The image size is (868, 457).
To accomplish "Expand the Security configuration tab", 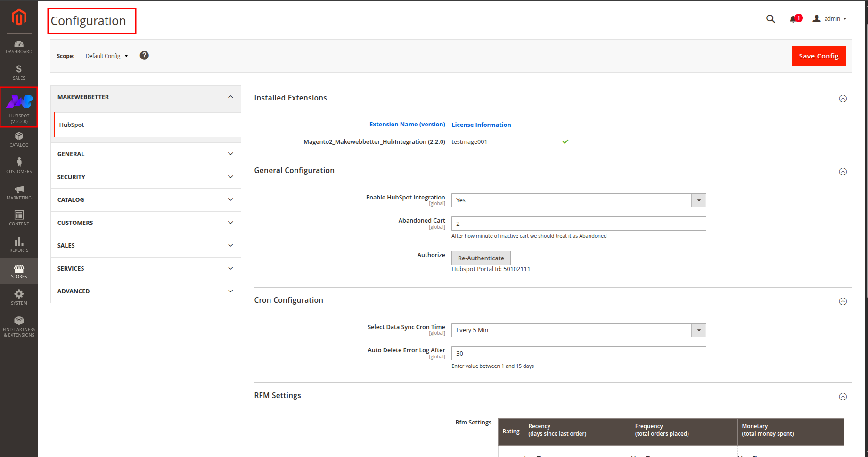I will tap(146, 177).
